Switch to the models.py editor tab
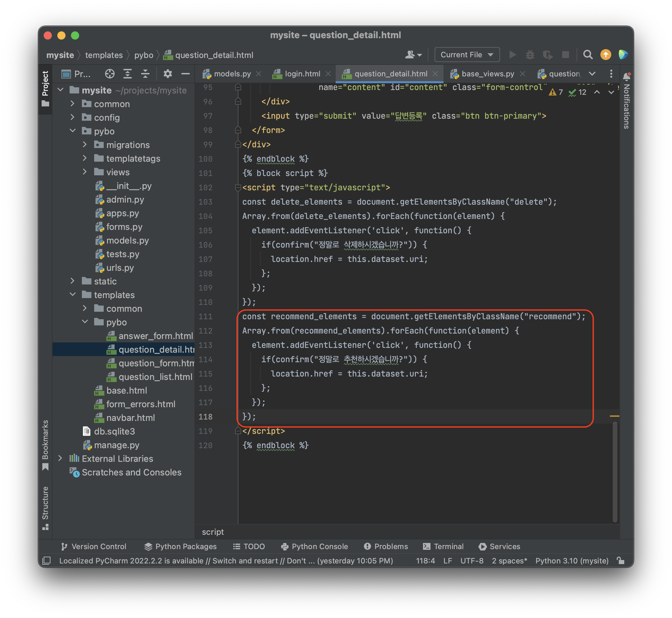The height and width of the screenshot is (618, 672). click(232, 74)
